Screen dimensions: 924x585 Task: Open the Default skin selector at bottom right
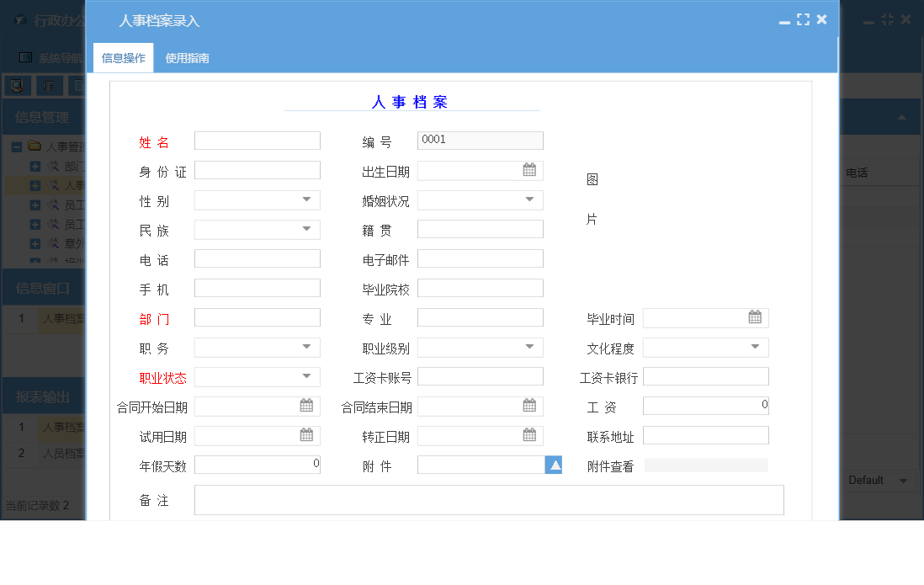(879, 481)
